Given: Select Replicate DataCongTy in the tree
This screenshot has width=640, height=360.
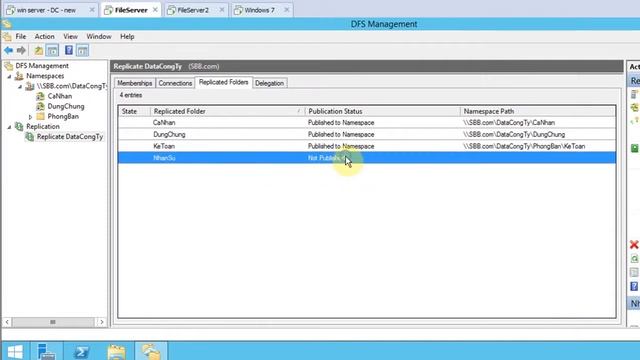Looking at the screenshot, I should [70, 137].
